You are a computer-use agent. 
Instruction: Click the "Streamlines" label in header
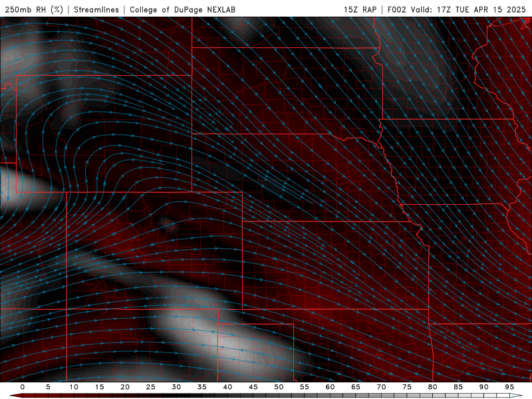pyautogui.click(x=96, y=9)
